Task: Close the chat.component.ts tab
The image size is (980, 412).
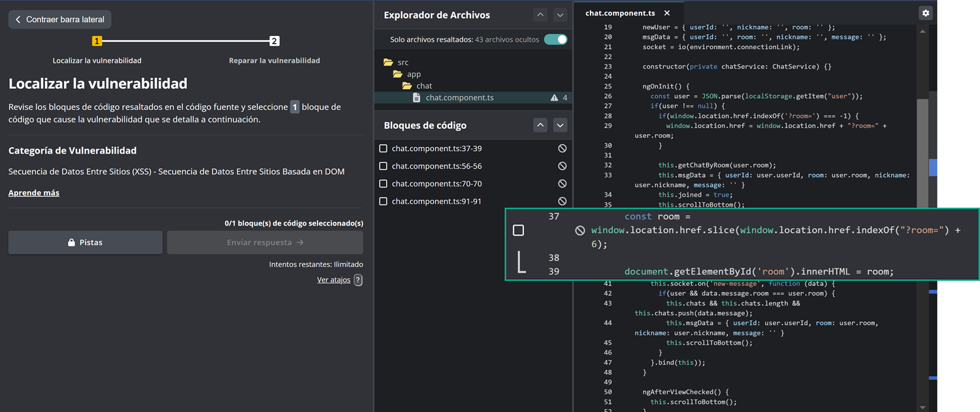Action: tap(667, 13)
